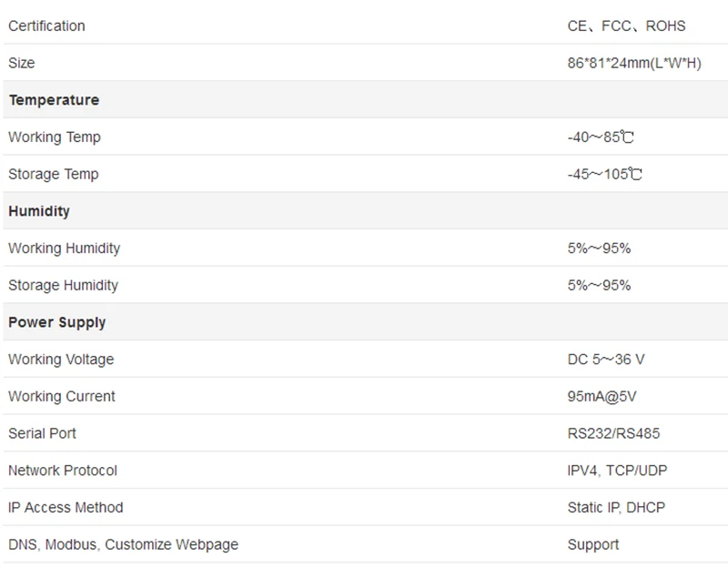This screenshot has width=728, height=568.
Task: Select the Static IP, DHCP value
Action: (x=616, y=508)
